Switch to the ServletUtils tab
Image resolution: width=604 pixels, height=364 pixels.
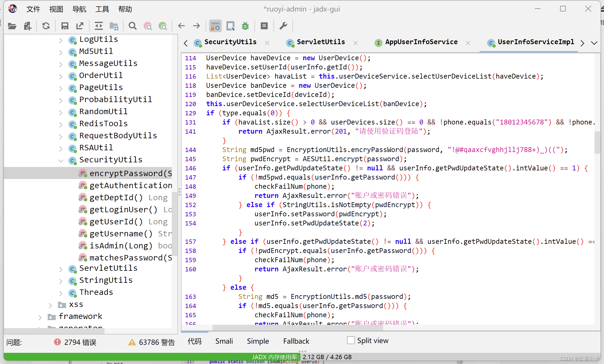pyautogui.click(x=320, y=42)
